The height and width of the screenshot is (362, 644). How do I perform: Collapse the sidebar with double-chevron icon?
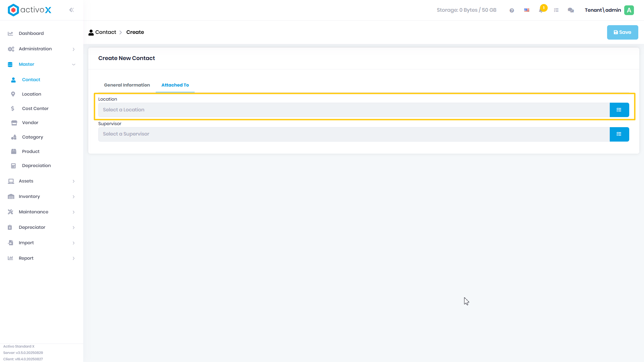coord(71,10)
